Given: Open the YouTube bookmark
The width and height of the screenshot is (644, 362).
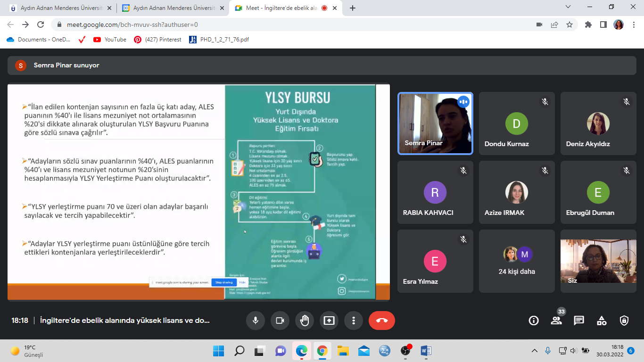Looking at the screenshot, I should click(110, 40).
